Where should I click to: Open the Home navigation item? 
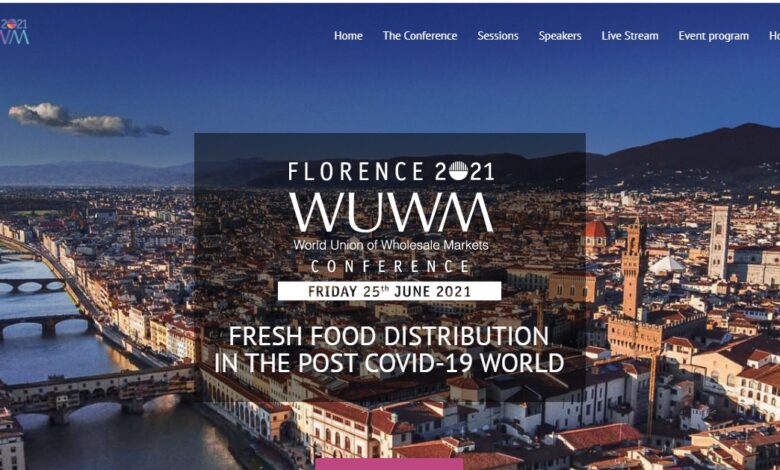(x=348, y=36)
